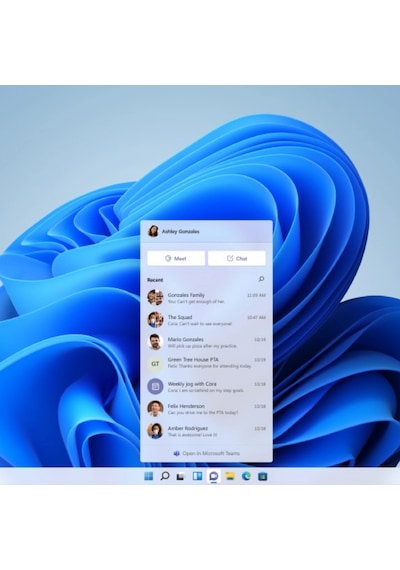The height and width of the screenshot is (570, 400).
Task: Click Amber Rodriguez avatar photo
Action: pos(155,430)
